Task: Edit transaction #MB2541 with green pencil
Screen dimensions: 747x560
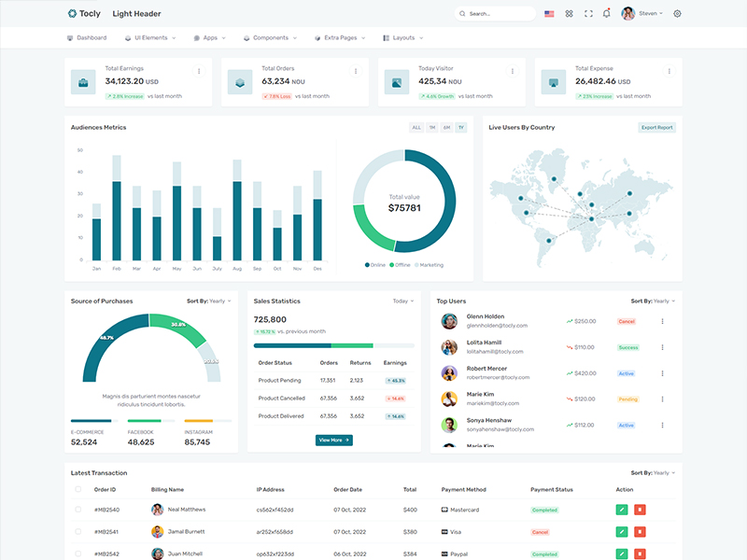Action: coord(621,531)
